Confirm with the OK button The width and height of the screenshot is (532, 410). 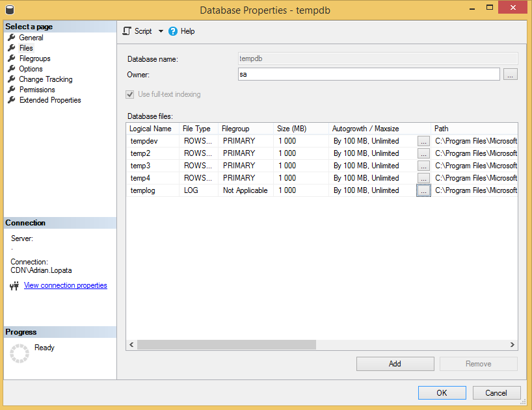coord(442,393)
